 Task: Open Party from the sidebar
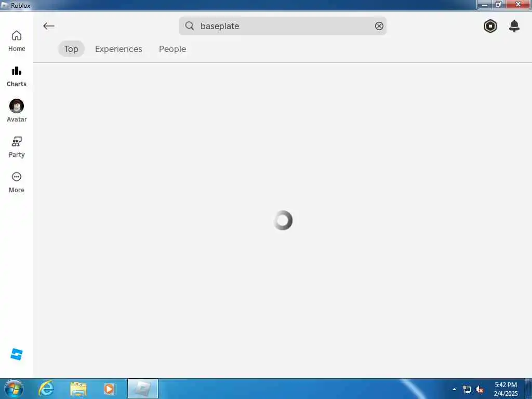[17, 147]
